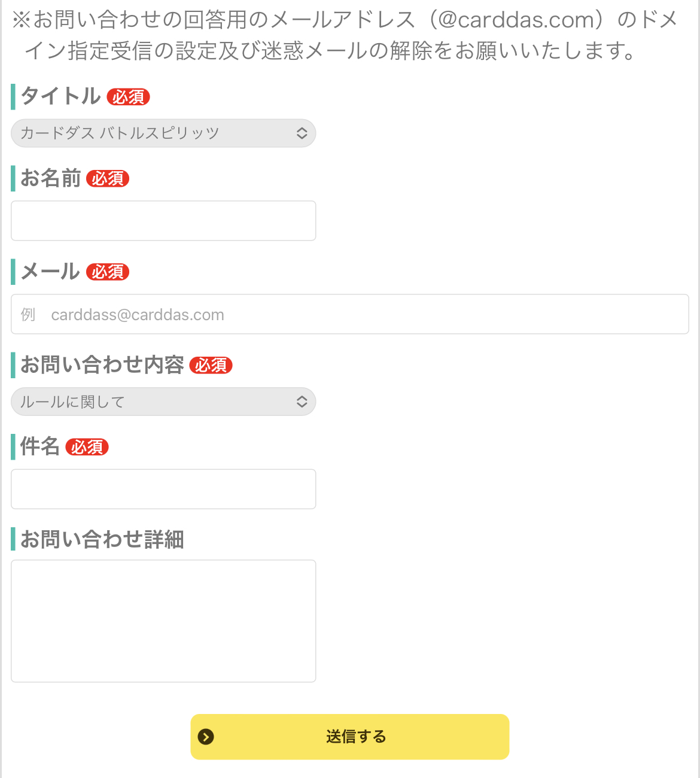700x778 pixels.
Task: Click into the メール address field
Action: click(350, 314)
